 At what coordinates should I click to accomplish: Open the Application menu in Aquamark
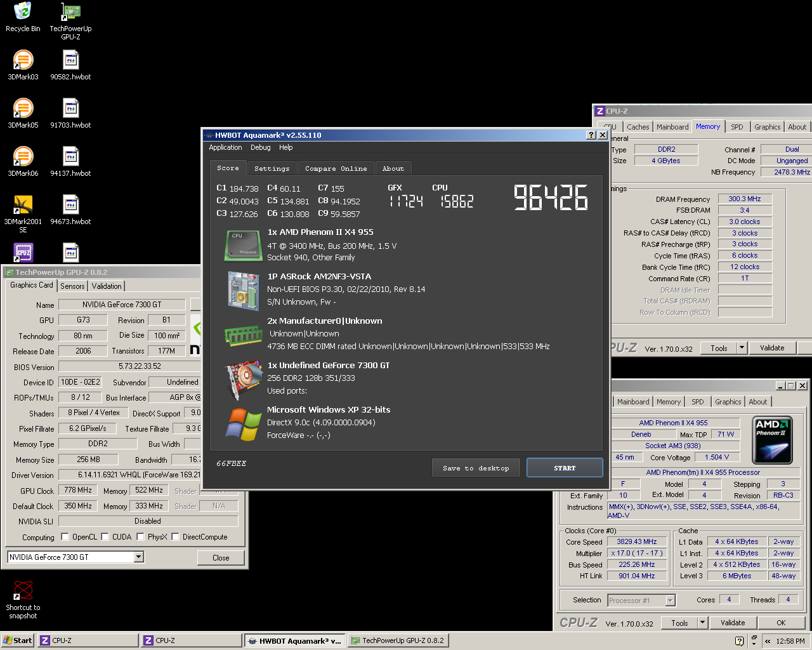point(225,147)
